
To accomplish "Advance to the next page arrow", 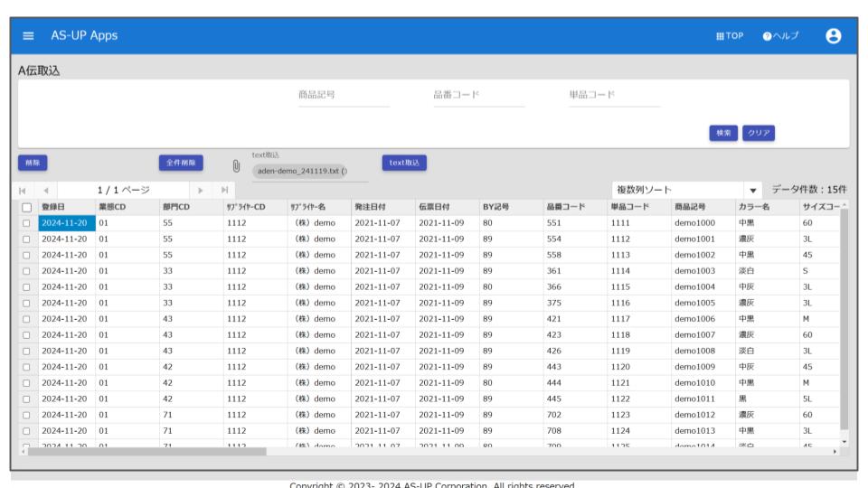I will [202, 191].
